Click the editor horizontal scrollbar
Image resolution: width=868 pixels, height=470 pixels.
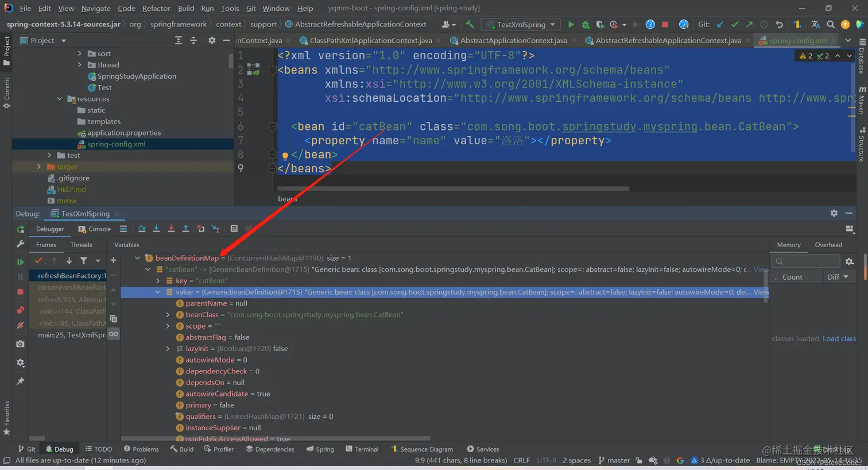click(453, 188)
